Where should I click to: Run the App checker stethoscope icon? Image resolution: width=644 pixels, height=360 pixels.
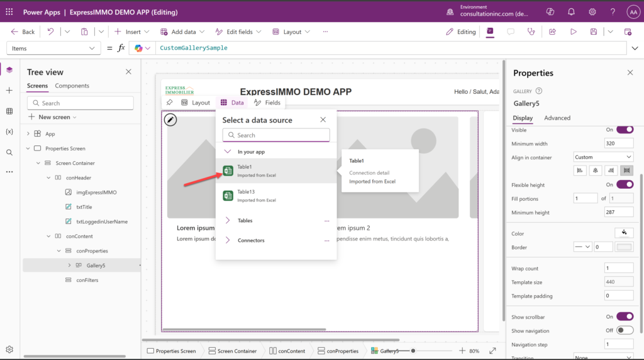click(531, 31)
